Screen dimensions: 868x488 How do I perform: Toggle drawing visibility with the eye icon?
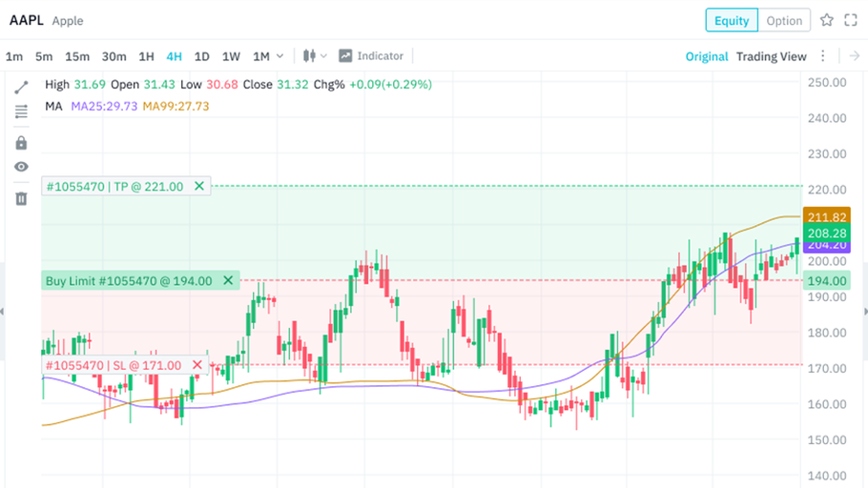[x=21, y=167]
